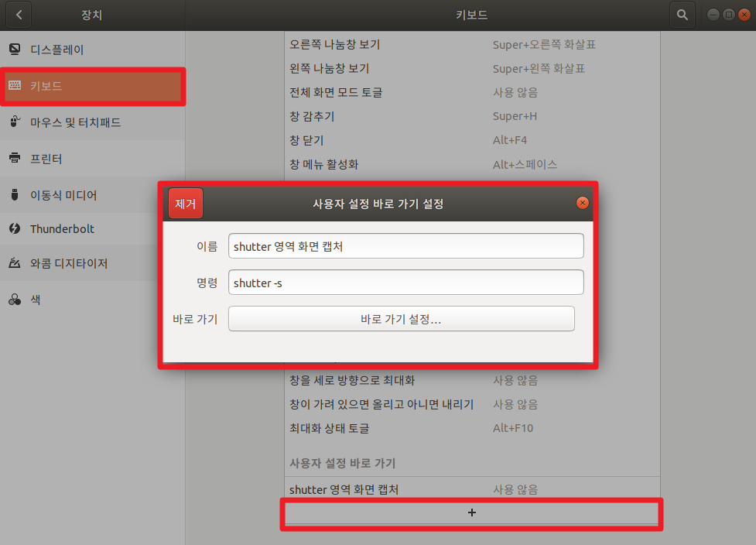The image size is (756, 545).
Task: Select 창을 세로 방향으로 최대화 row
Action: (x=473, y=381)
